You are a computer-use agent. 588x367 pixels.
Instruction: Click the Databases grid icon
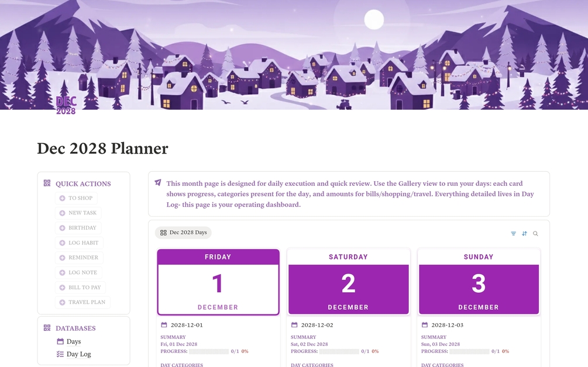(47, 328)
